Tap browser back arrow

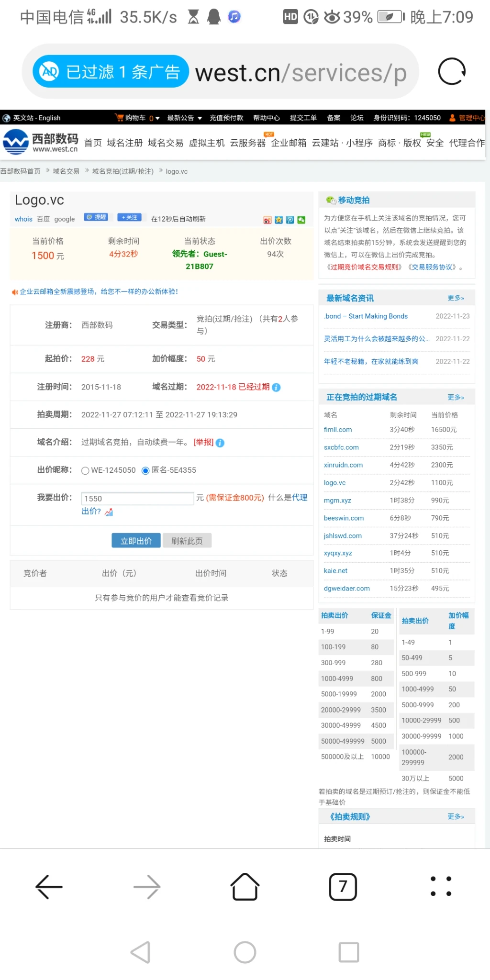pyautogui.click(x=49, y=887)
